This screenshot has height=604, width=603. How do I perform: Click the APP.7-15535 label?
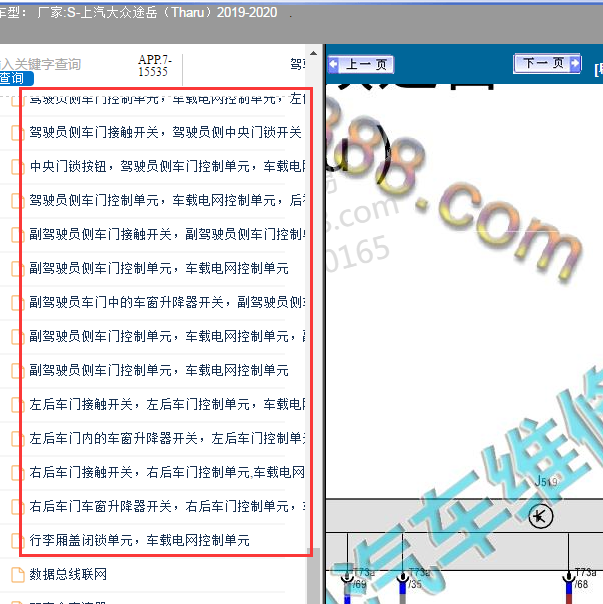pyautogui.click(x=155, y=65)
